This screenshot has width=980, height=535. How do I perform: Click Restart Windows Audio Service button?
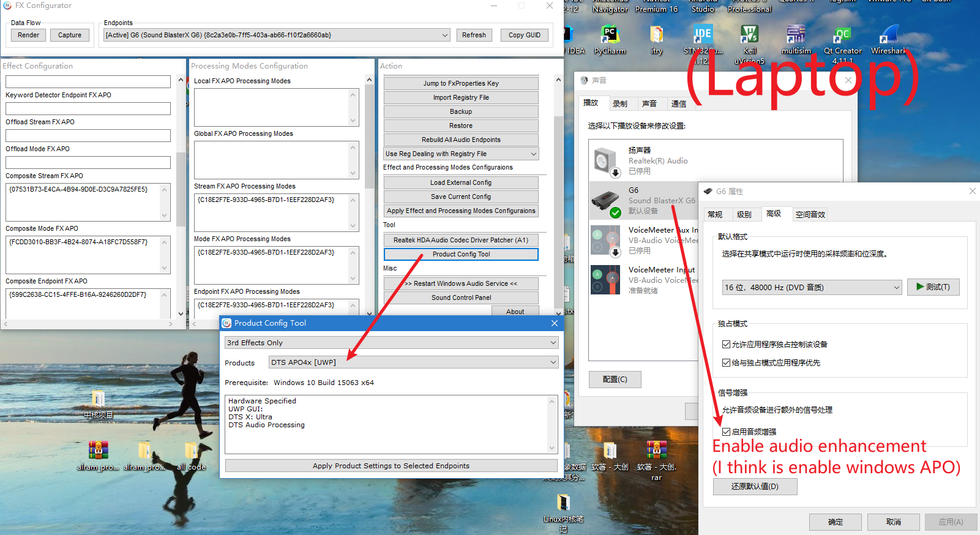click(461, 283)
